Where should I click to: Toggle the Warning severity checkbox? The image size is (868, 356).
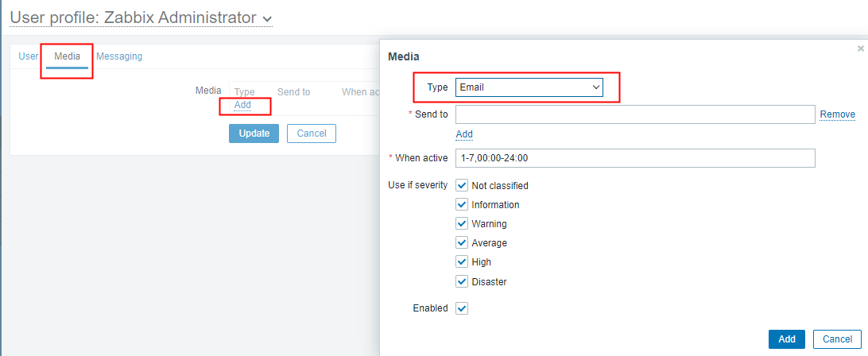click(x=462, y=223)
